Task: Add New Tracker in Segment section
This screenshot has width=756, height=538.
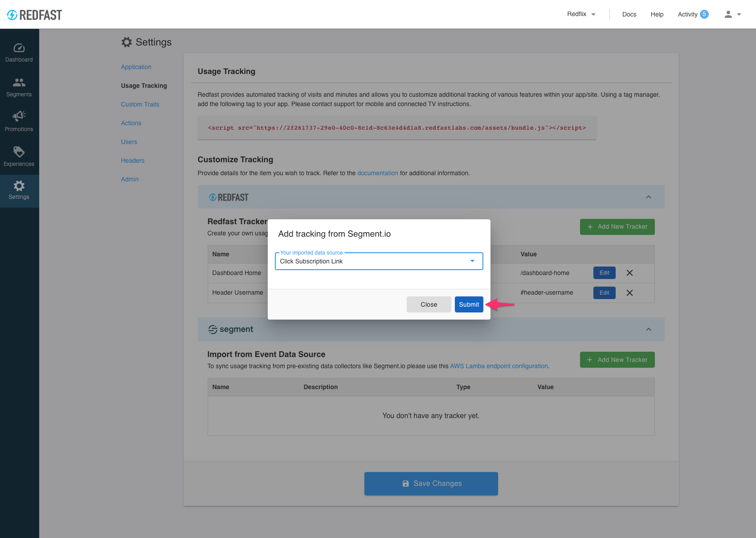Action: (617, 360)
